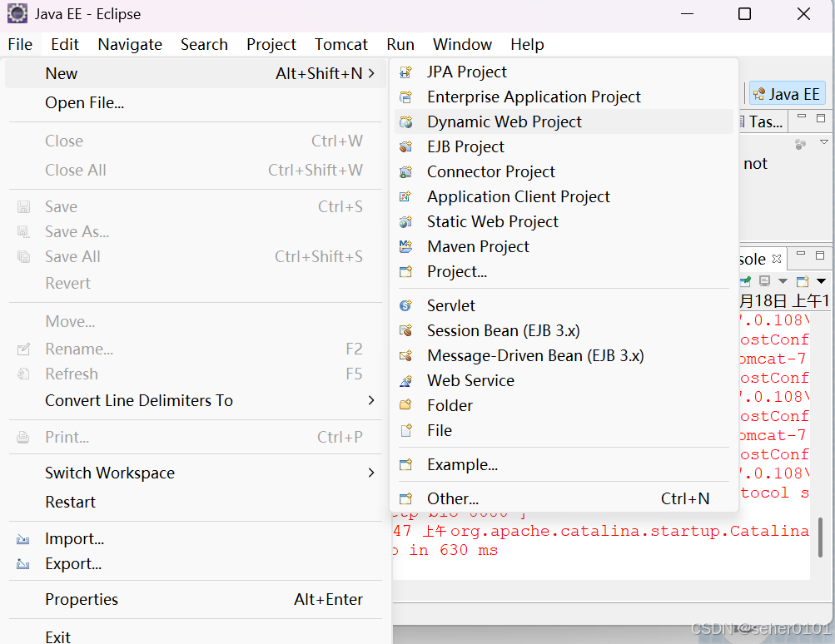Open the Project menu
Screen dimensions: 835x644
(271, 44)
